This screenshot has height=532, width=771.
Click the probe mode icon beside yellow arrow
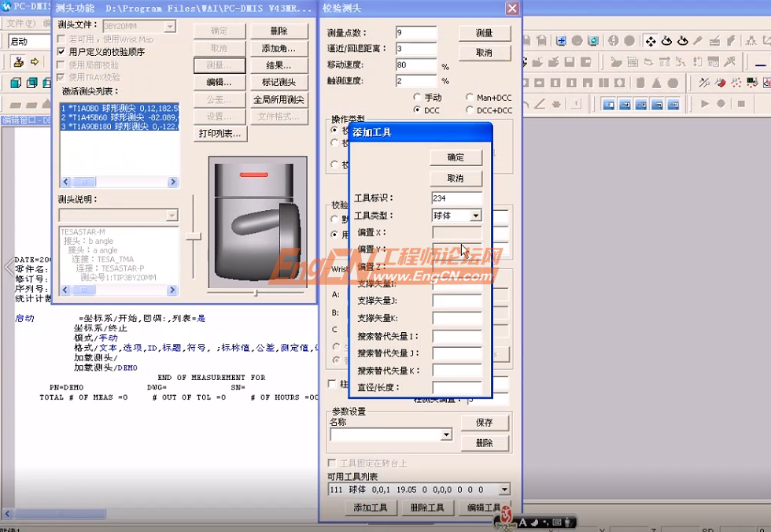[19, 62]
